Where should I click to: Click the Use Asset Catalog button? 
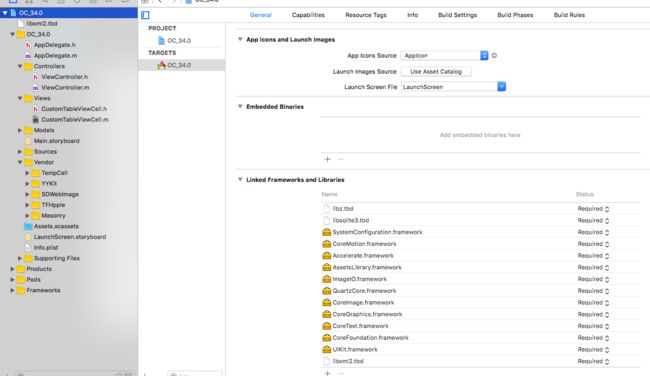coord(436,71)
